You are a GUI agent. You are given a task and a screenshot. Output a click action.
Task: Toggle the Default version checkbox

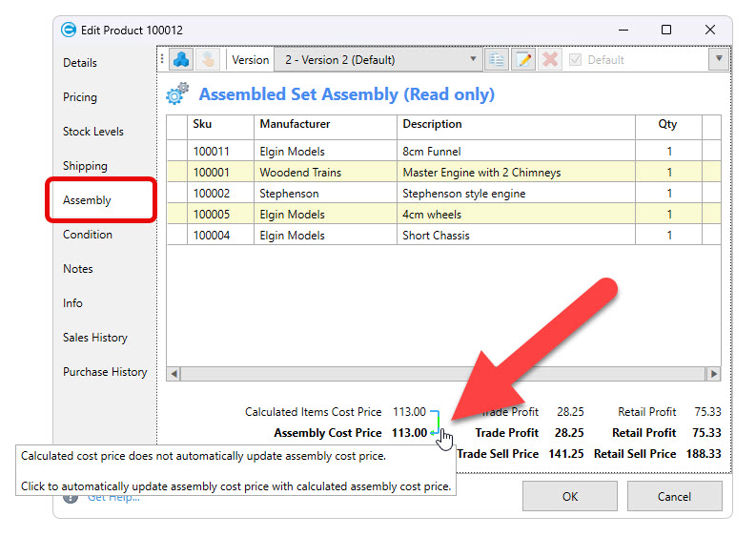tap(575, 59)
